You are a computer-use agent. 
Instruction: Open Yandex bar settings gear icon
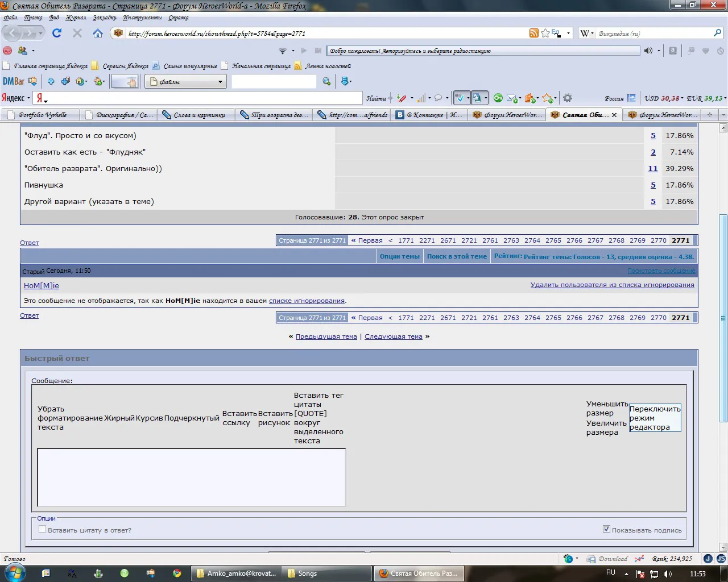pyautogui.click(x=567, y=98)
